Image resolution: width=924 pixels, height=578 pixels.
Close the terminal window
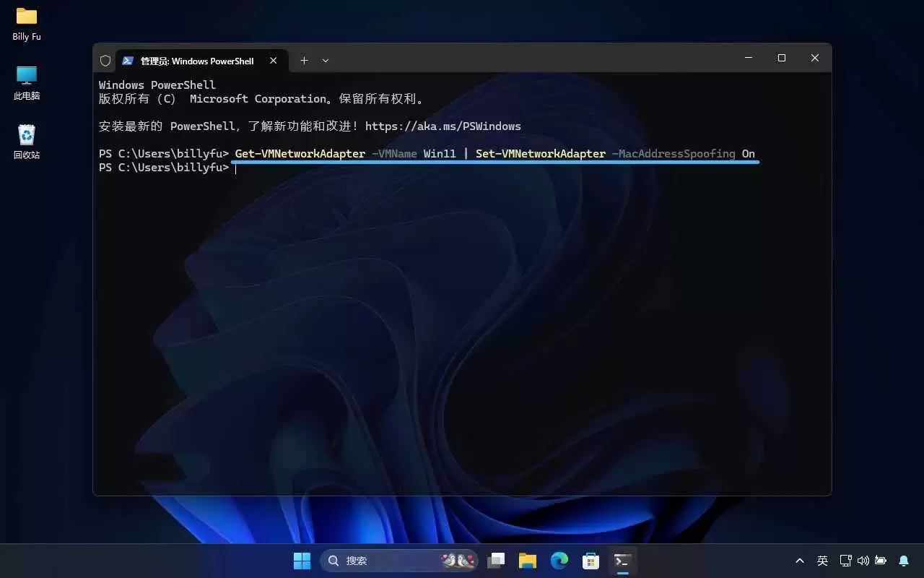[815, 58]
